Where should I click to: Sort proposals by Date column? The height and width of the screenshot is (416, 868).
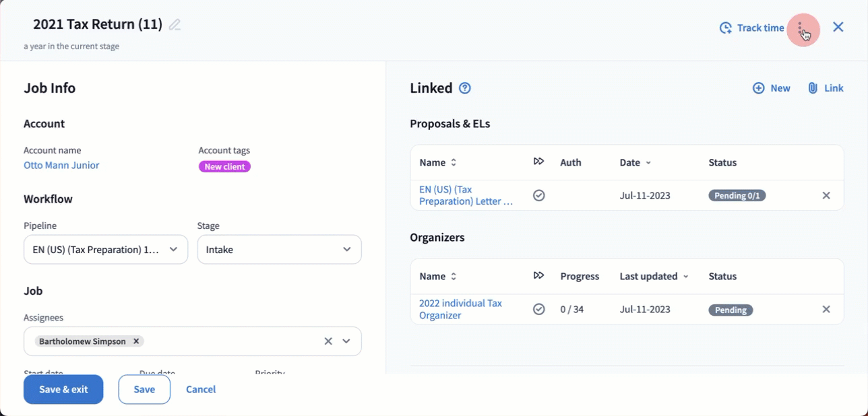(635, 163)
